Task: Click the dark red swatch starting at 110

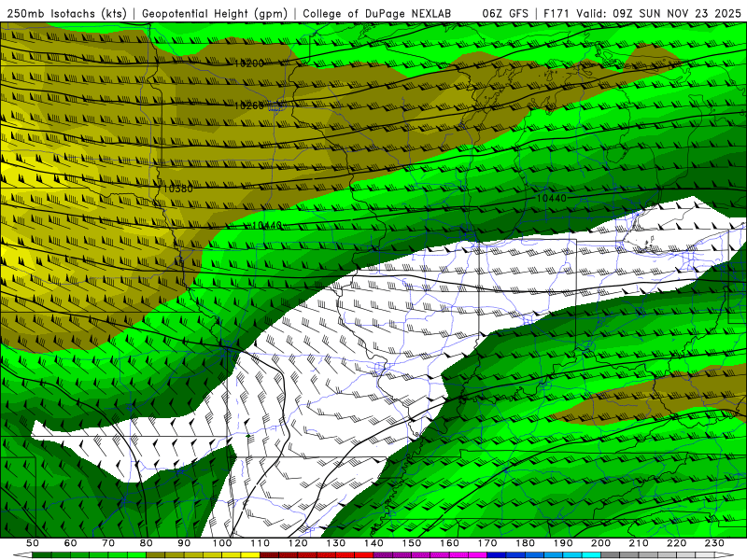Action: [269, 554]
